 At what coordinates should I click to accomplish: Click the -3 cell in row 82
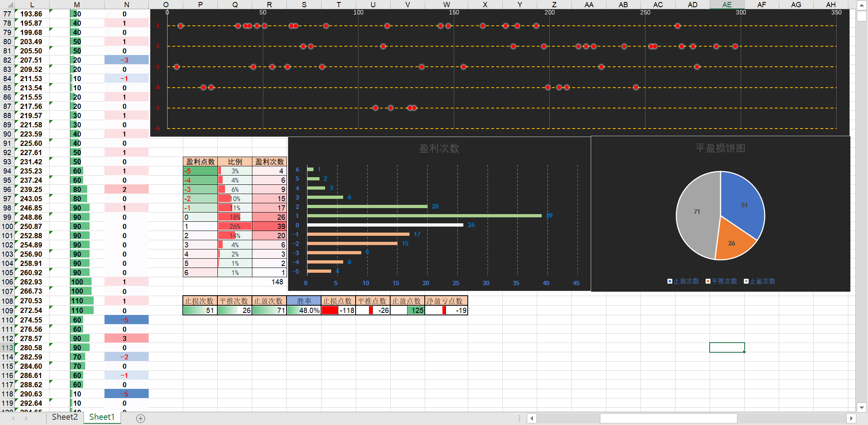pos(127,60)
